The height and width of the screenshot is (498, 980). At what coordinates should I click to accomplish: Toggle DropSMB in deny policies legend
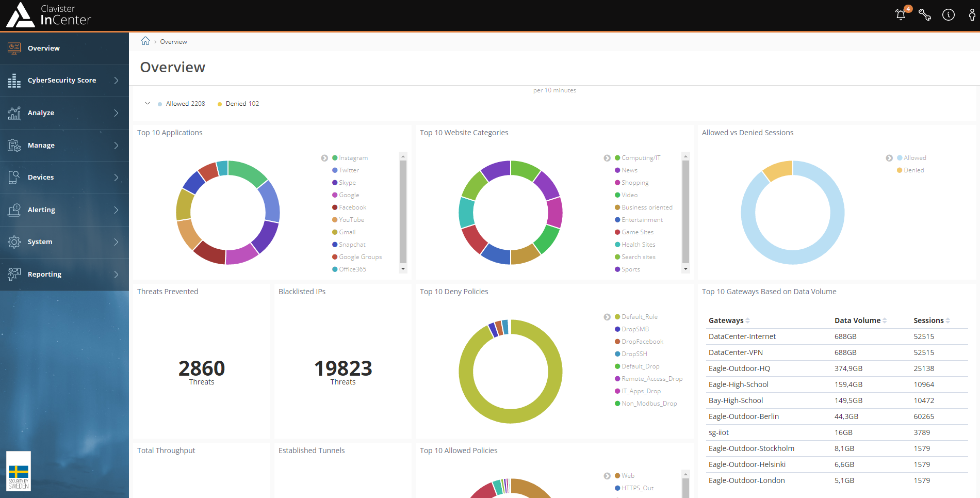631,329
